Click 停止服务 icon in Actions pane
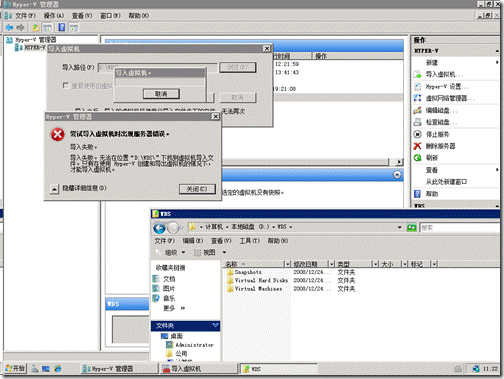The width and height of the screenshot is (504, 379). tap(417, 134)
